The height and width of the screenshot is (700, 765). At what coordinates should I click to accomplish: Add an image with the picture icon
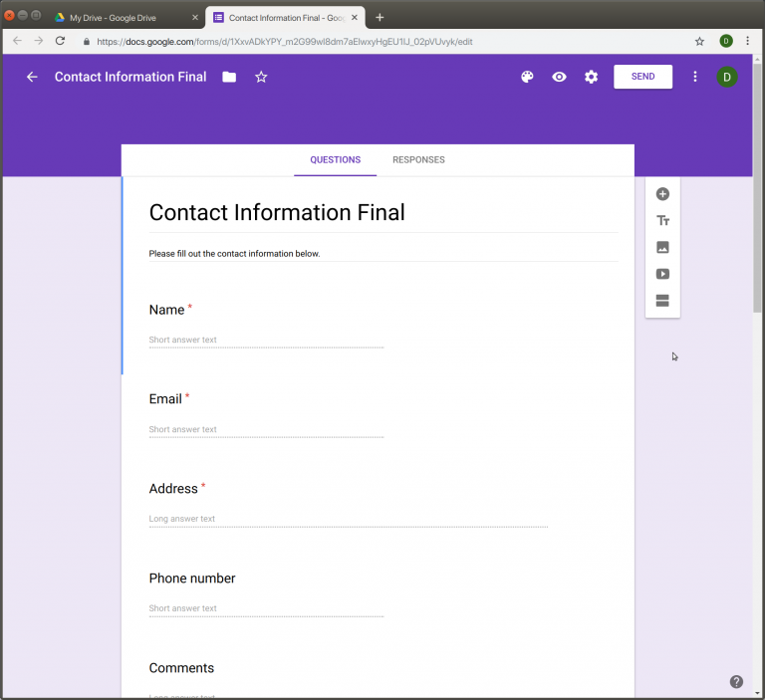662,247
